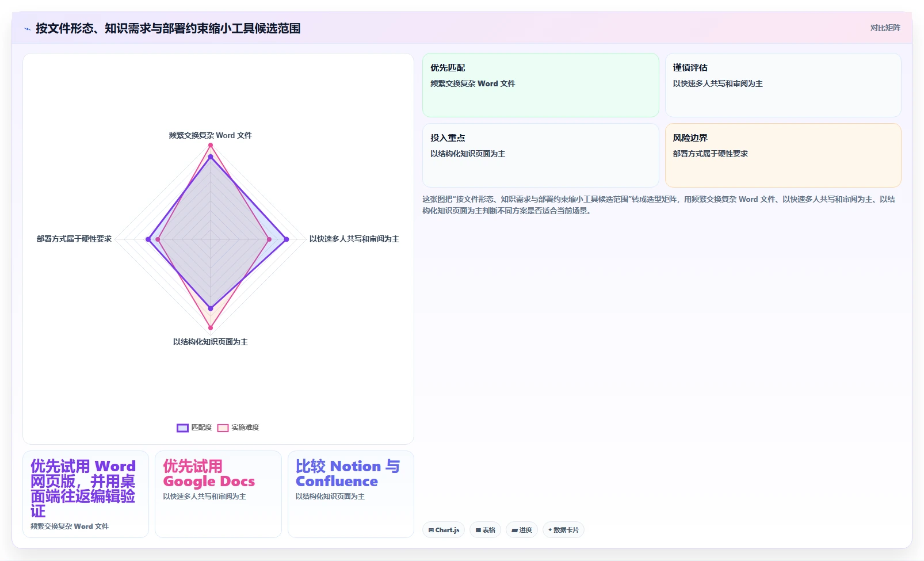Click the left purple radar data point
Image resolution: width=924 pixels, height=561 pixels.
point(148,239)
